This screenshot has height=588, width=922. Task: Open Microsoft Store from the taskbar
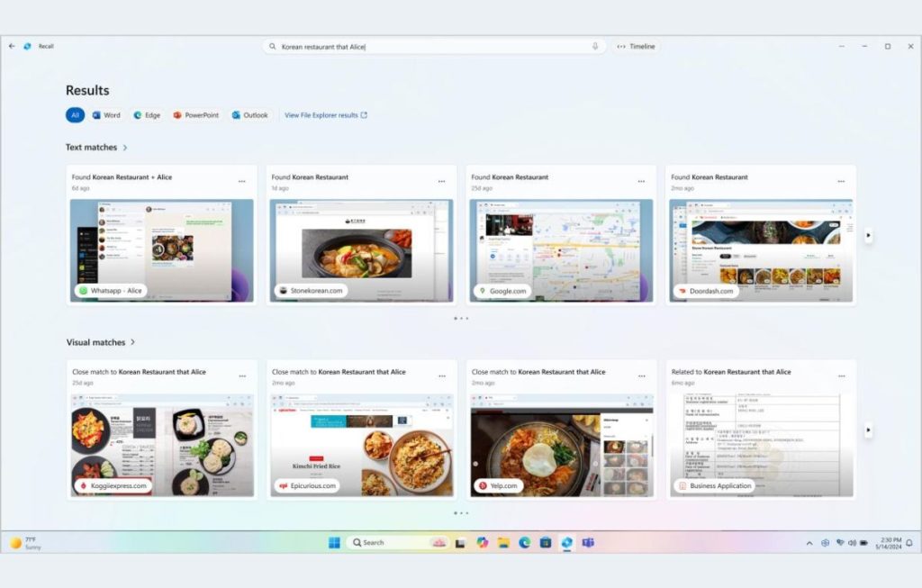pos(546,542)
